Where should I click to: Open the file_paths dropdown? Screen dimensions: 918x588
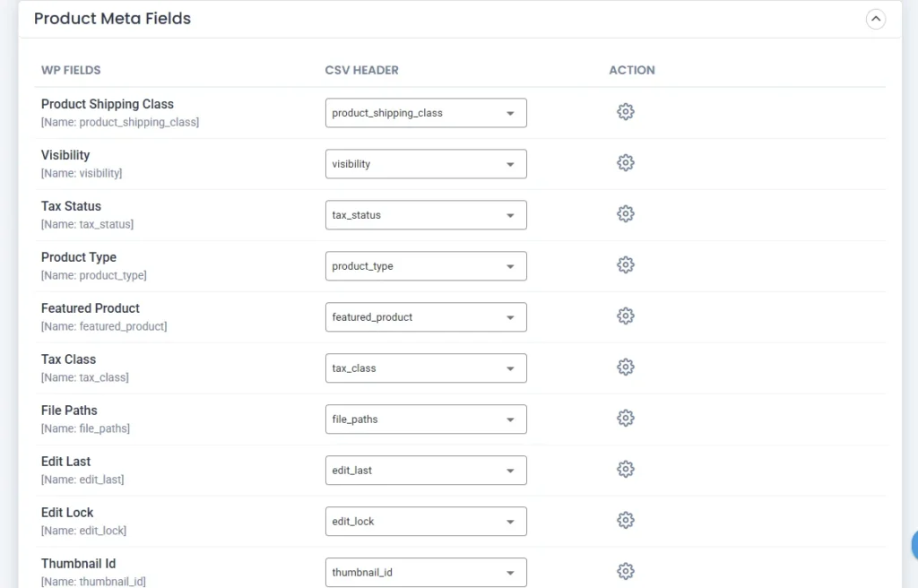426,419
